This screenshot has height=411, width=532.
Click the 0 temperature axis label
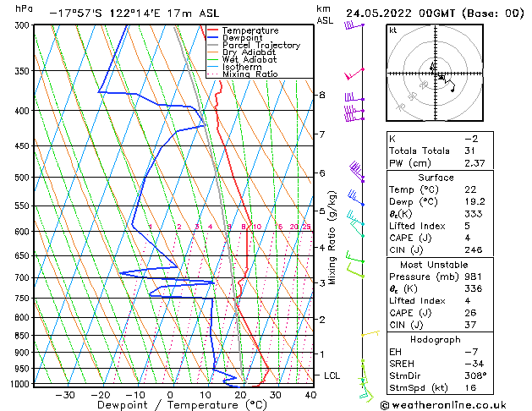click(x=170, y=395)
